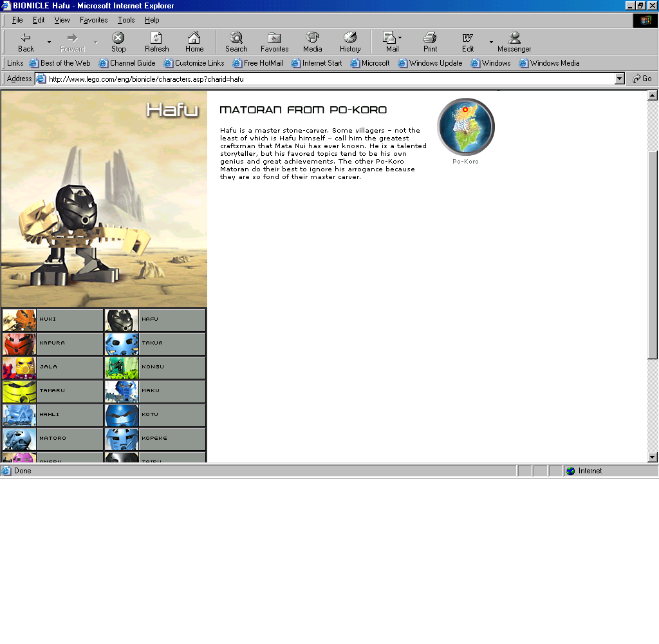Viewport: 659px width, 644px height.
Task: Select Tamaru's lime mask thumbnail
Action: (20, 392)
